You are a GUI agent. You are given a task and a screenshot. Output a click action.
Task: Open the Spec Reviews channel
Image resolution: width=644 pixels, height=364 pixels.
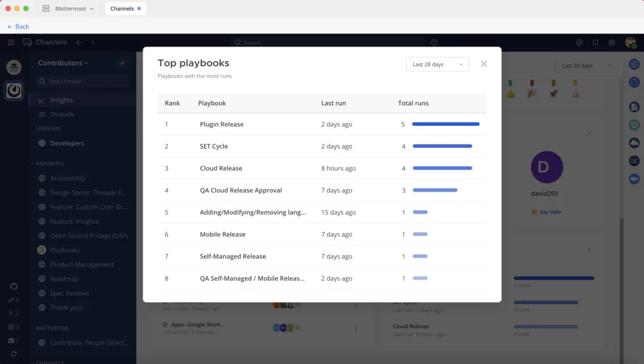point(82,293)
